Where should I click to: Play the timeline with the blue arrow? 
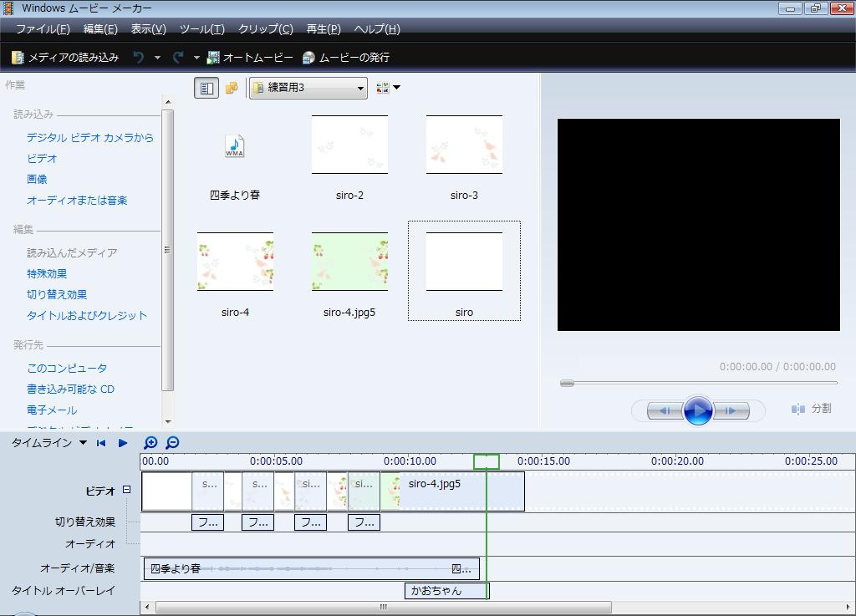tap(123, 443)
